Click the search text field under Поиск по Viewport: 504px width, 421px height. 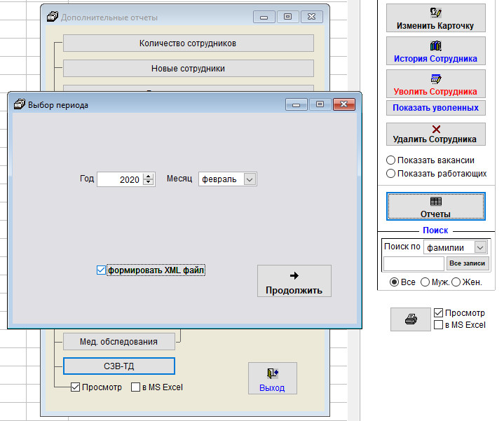[414, 264]
